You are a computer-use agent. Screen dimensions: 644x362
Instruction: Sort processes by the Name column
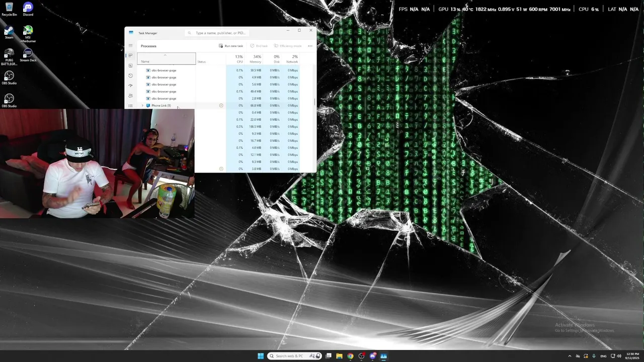point(166,58)
